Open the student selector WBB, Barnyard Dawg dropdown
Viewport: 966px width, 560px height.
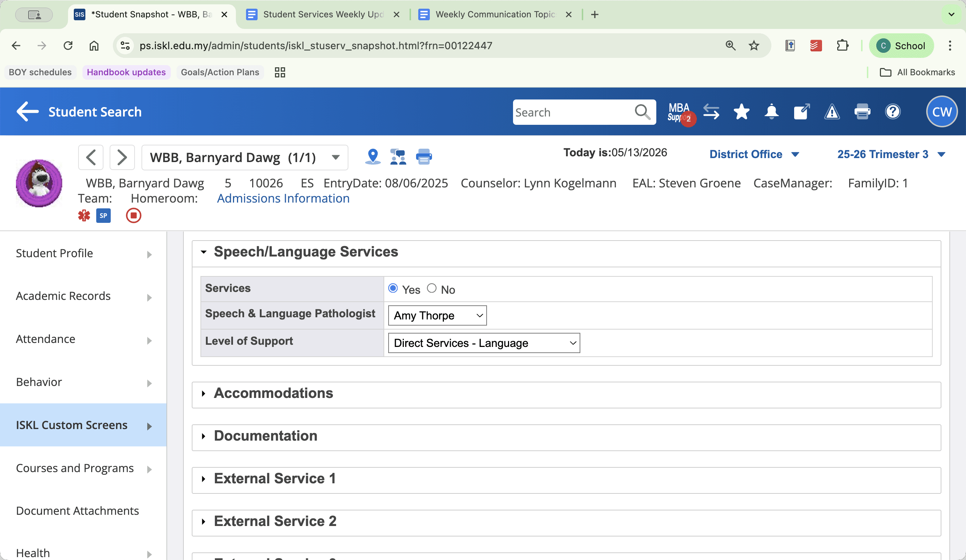pyautogui.click(x=245, y=157)
